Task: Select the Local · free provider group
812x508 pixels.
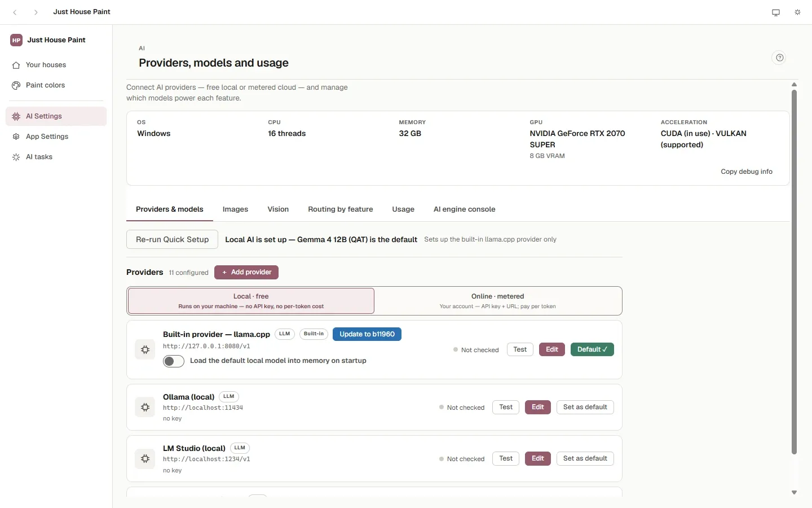Action: tap(251, 301)
